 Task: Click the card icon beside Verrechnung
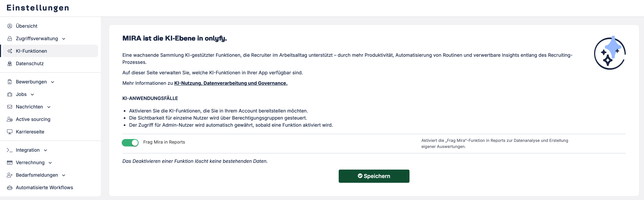click(x=9, y=162)
